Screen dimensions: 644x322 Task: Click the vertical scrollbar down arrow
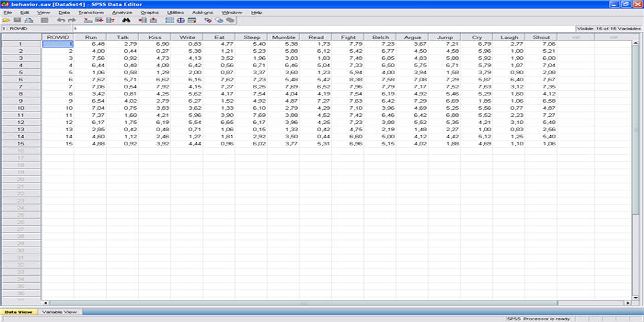[x=635, y=298]
